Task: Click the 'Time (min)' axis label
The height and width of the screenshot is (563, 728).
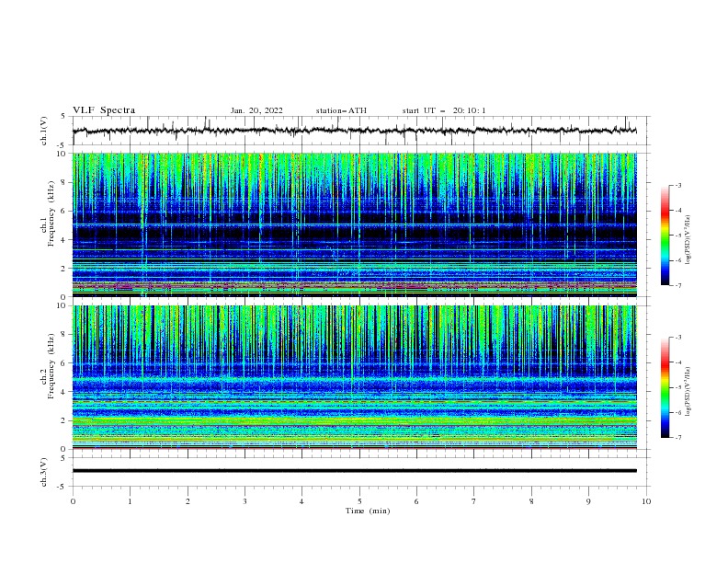Action: click(368, 511)
